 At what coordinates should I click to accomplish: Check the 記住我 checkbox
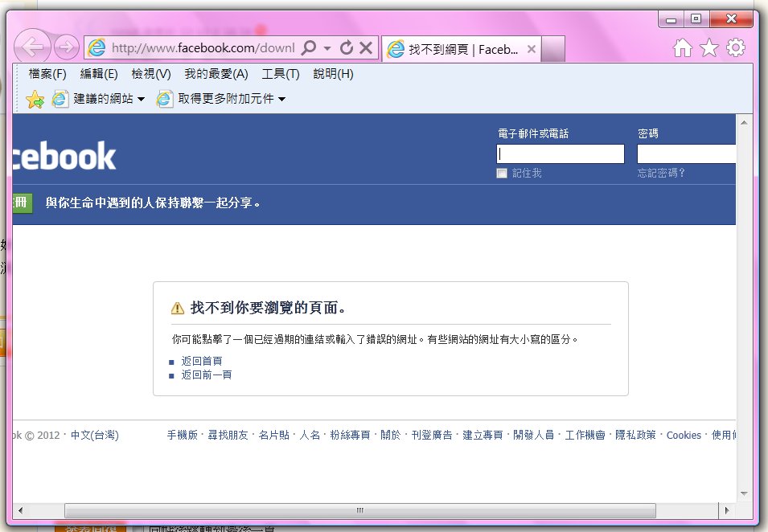click(502, 174)
